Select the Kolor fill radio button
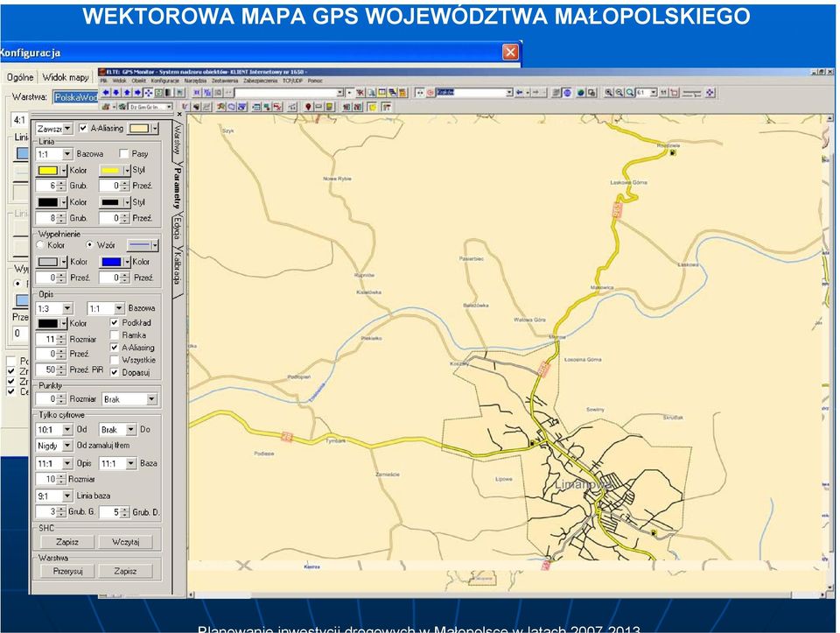 click(x=40, y=244)
